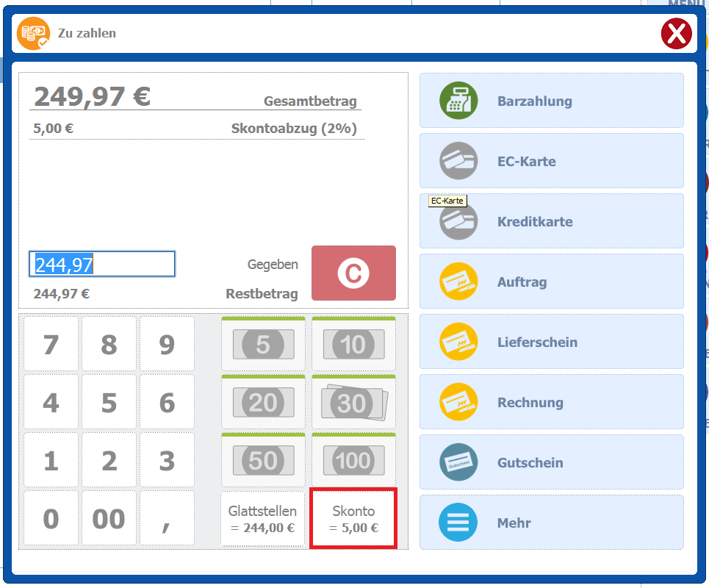The width and height of the screenshot is (709, 588).
Task: Clear the amount with red C button
Action: point(353,273)
